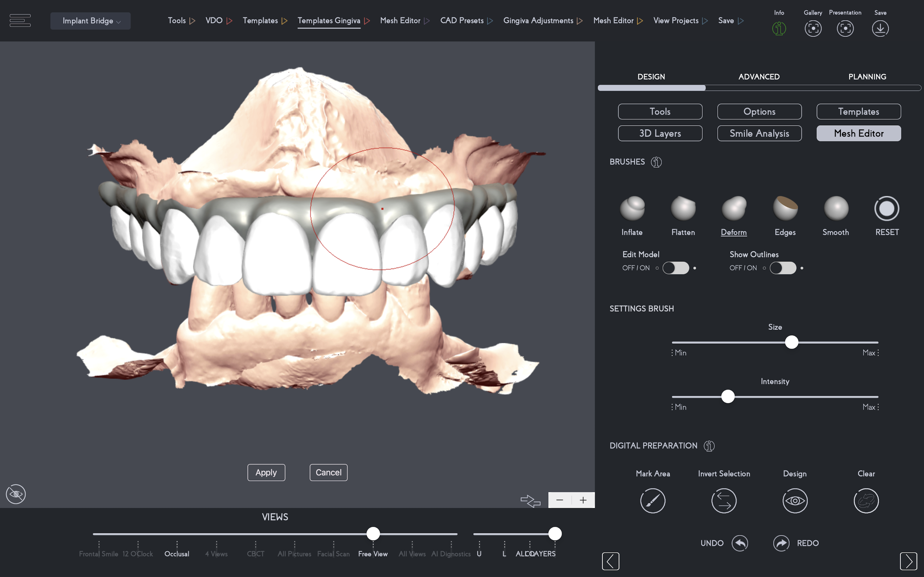Click the brush Size slider handle
This screenshot has height=577, width=924.
[791, 342]
